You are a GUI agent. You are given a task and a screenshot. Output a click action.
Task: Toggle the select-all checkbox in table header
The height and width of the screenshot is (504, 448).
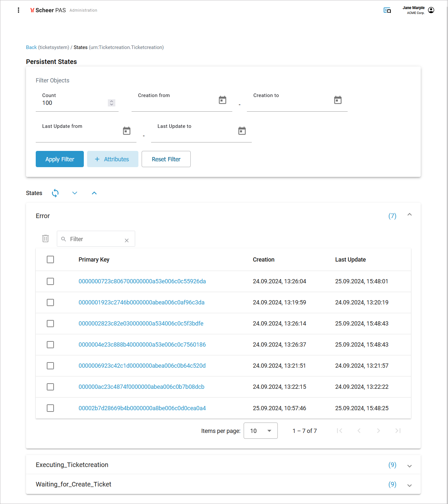(50, 260)
